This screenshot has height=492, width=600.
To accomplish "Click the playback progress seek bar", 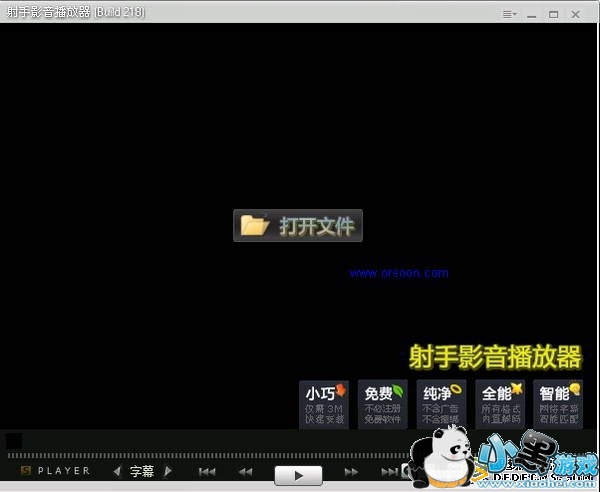I will (x=209, y=455).
